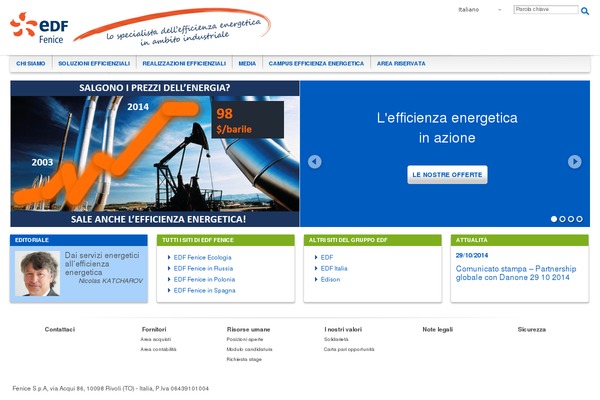Image resolution: width=600 pixels, height=400 pixels.
Task: Open Posizioni aperte footer link
Action: pos(245,340)
